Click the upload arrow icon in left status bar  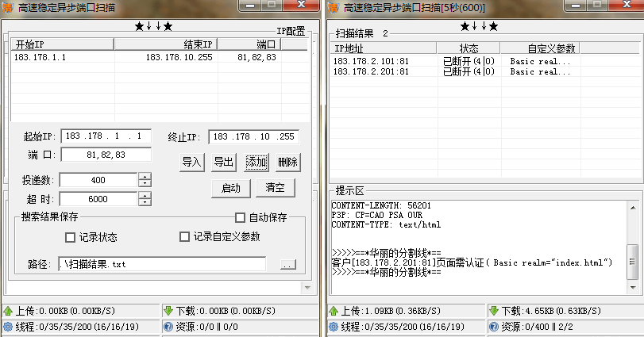click(x=9, y=311)
